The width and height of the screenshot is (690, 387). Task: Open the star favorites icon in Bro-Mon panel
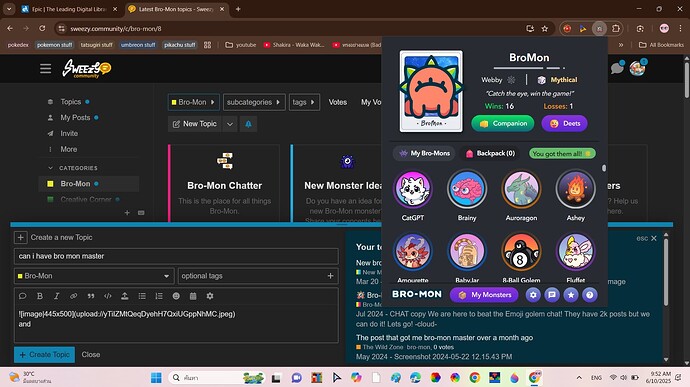(x=571, y=295)
